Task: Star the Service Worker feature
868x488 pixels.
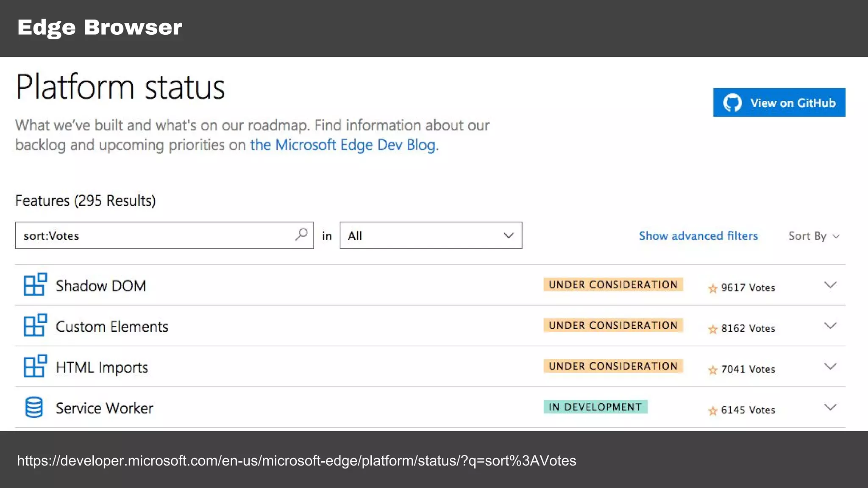Action: (x=712, y=410)
